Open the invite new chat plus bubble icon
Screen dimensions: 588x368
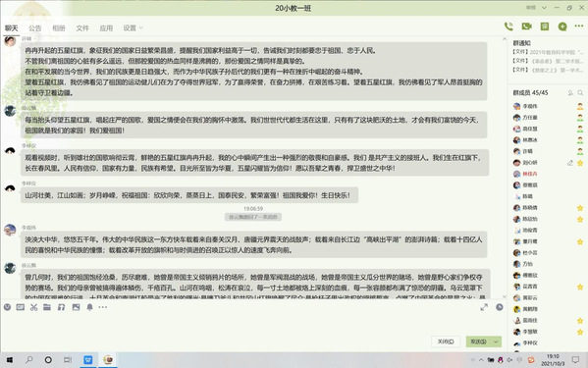click(562, 26)
